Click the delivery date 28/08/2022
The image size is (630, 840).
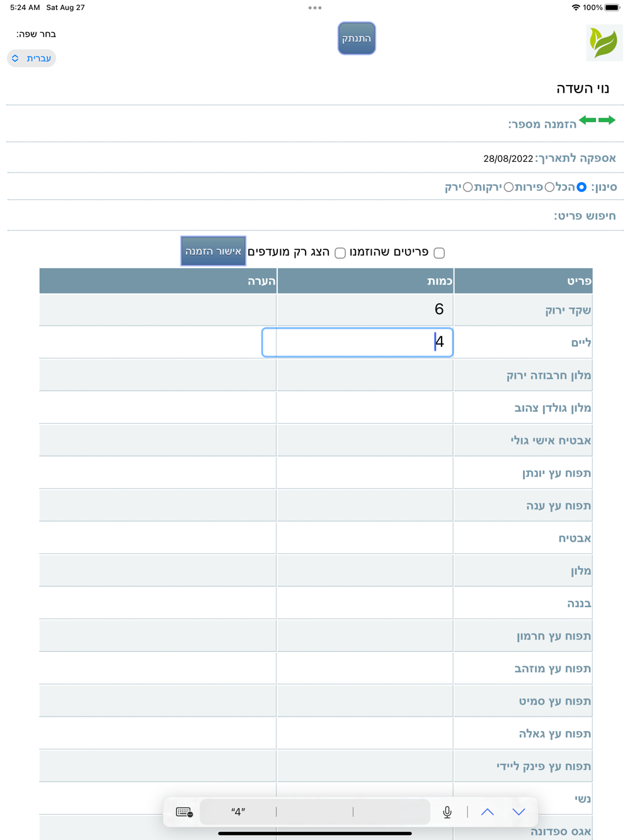(x=508, y=159)
